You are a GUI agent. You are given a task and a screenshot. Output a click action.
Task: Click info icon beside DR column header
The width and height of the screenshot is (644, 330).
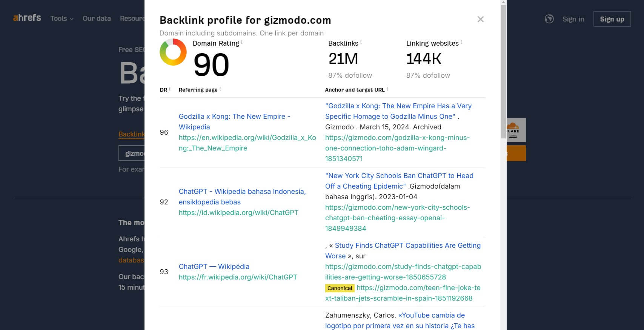tap(170, 89)
